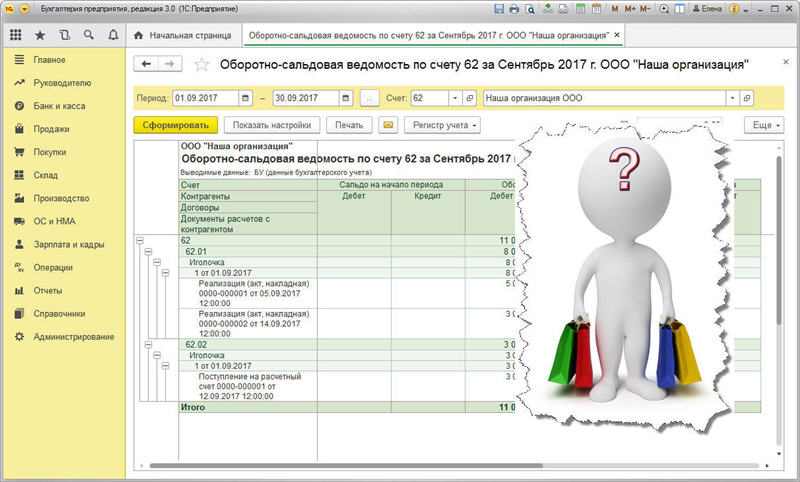Collapse the 62.02 subaccount group
The height and width of the screenshot is (482, 800).
point(148,345)
